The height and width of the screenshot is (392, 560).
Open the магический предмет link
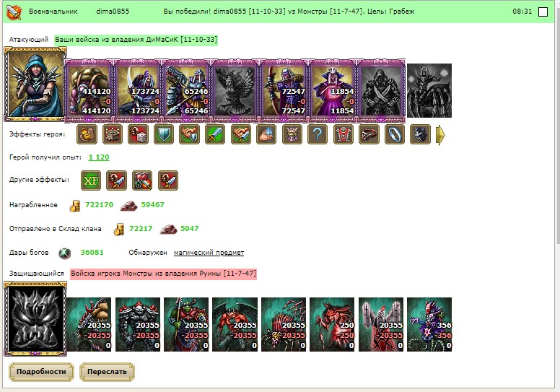209,253
